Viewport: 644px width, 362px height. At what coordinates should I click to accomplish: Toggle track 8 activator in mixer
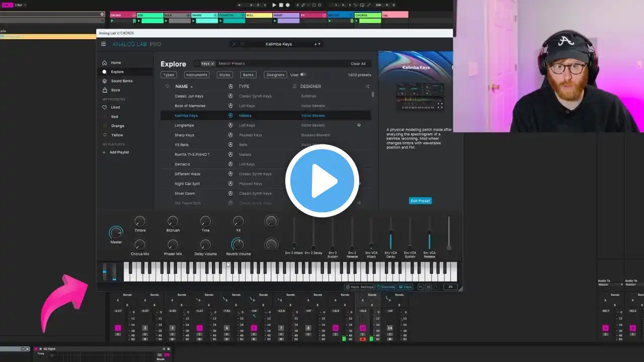pos(308,328)
